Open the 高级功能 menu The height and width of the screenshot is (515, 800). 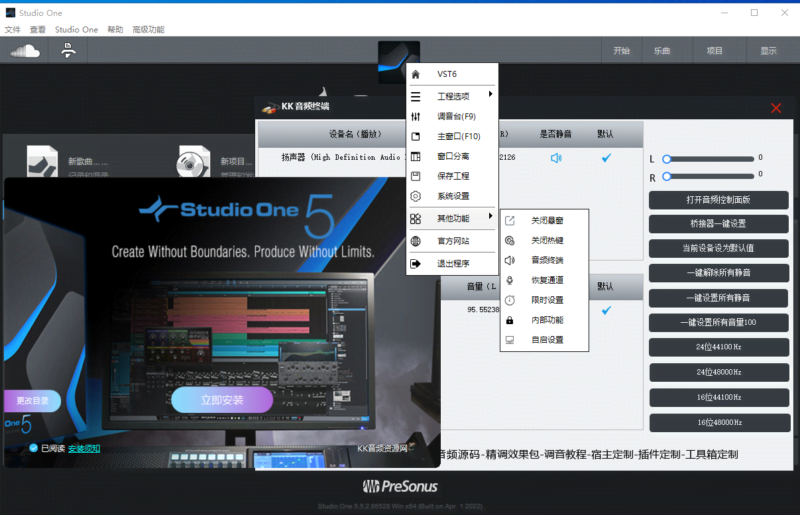[148, 30]
